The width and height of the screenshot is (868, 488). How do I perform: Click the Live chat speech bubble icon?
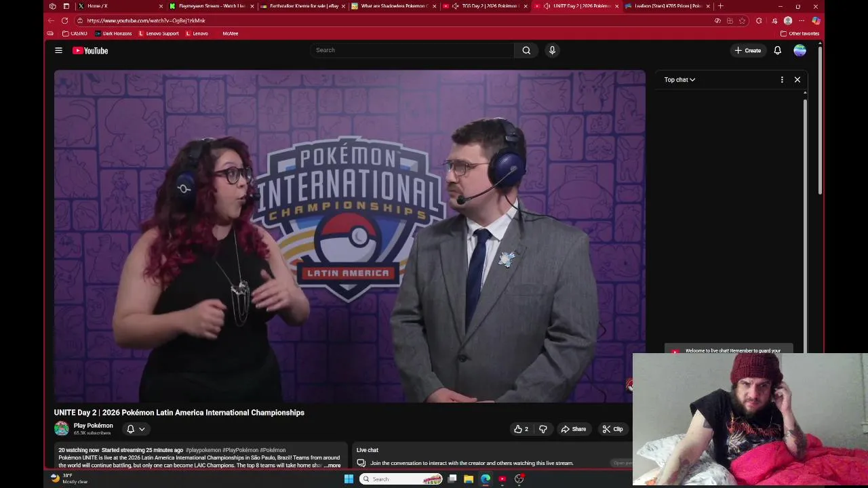(x=361, y=463)
